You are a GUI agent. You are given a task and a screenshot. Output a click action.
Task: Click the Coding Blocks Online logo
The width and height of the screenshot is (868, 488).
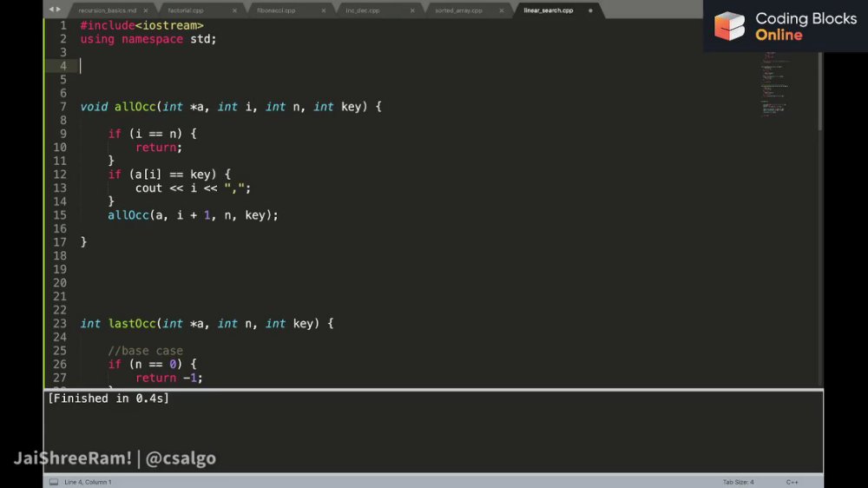[x=785, y=26]
